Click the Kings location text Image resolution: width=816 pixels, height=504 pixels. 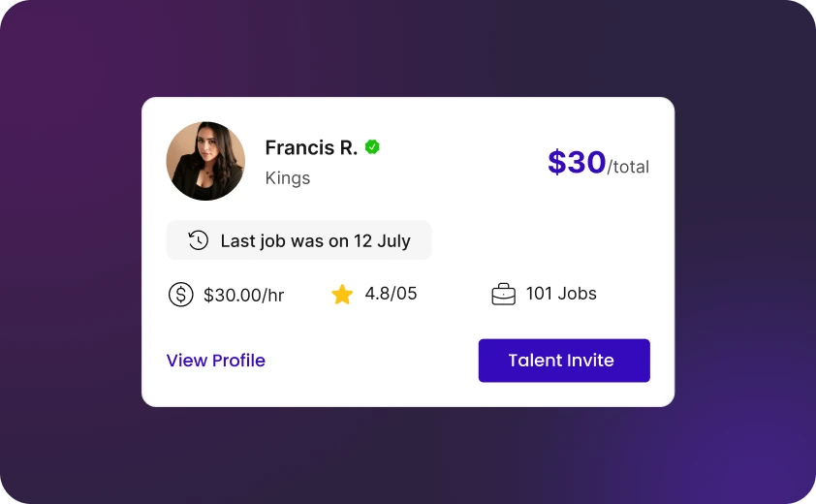click(x=288, y=178)
